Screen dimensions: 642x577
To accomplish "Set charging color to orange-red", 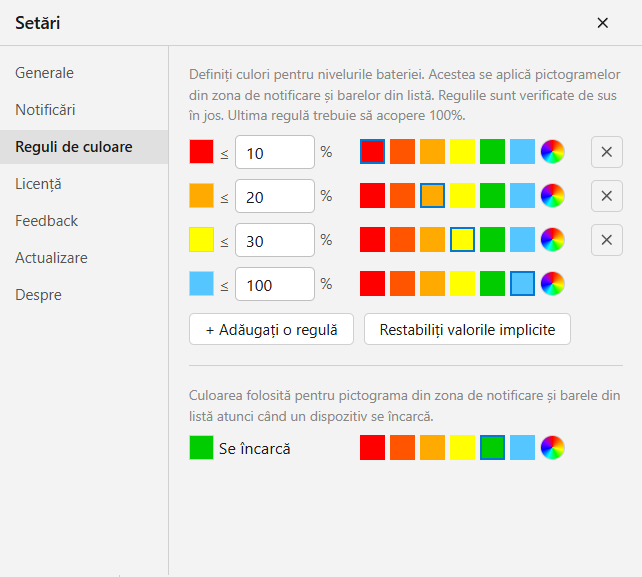I will click(402, 448).
